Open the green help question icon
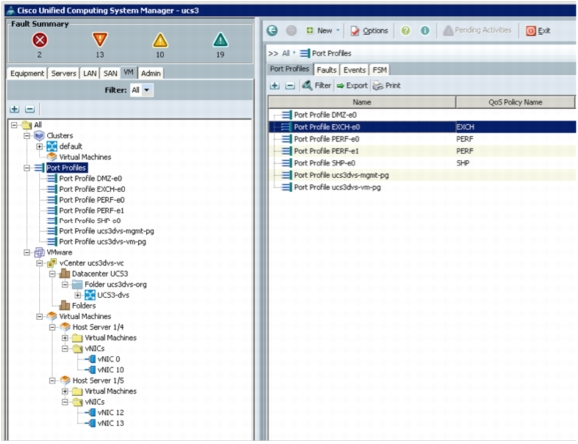The image size is (578, 444). click(x=405, y=30)
